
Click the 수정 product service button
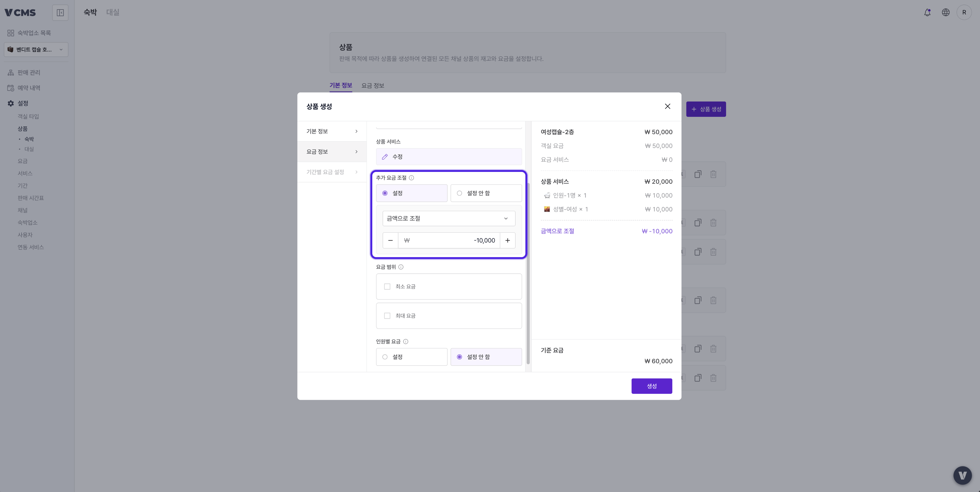click(x=449, y=157)
